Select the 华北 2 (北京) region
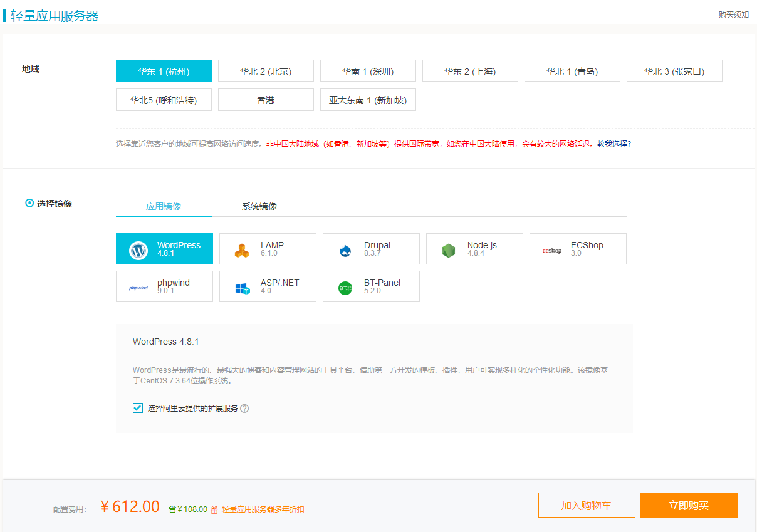 [266, 71]
